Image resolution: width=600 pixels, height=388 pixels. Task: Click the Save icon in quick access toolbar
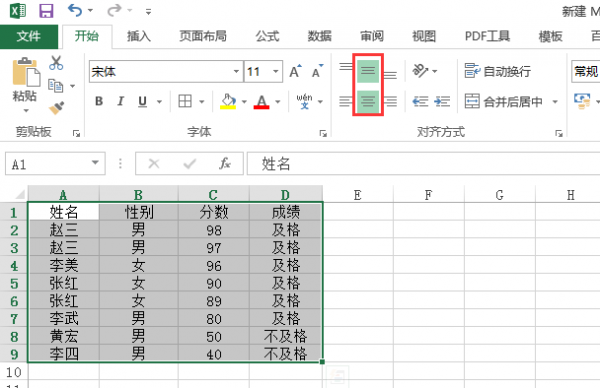pos(46,11)
